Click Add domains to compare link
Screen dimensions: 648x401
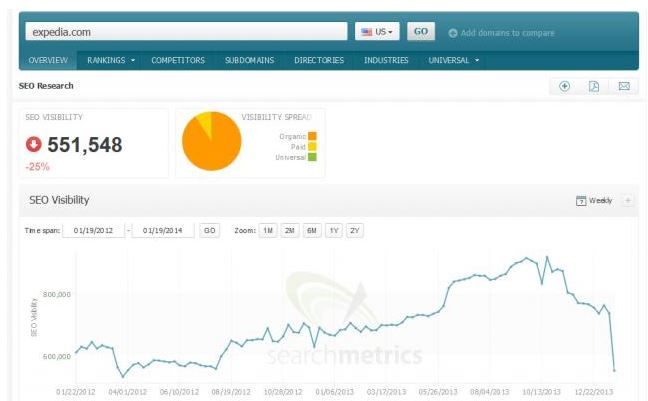(507, 33)
